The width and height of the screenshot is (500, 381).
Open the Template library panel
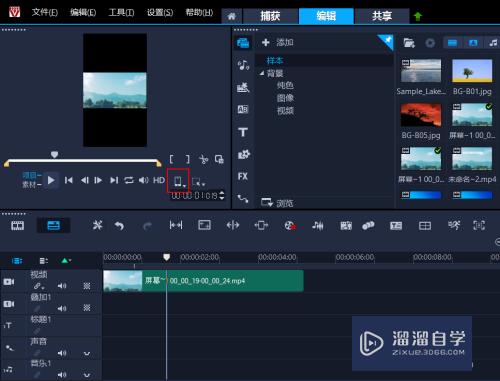point(243,87)
